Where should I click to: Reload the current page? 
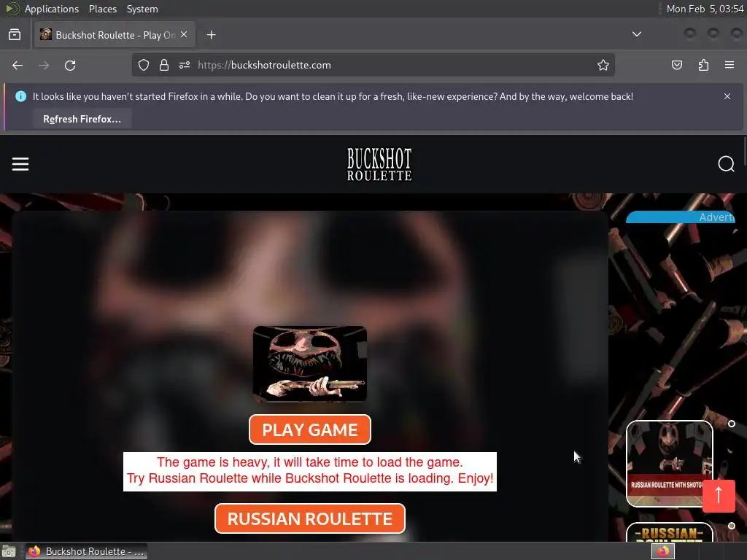click(x=70, y=65)
